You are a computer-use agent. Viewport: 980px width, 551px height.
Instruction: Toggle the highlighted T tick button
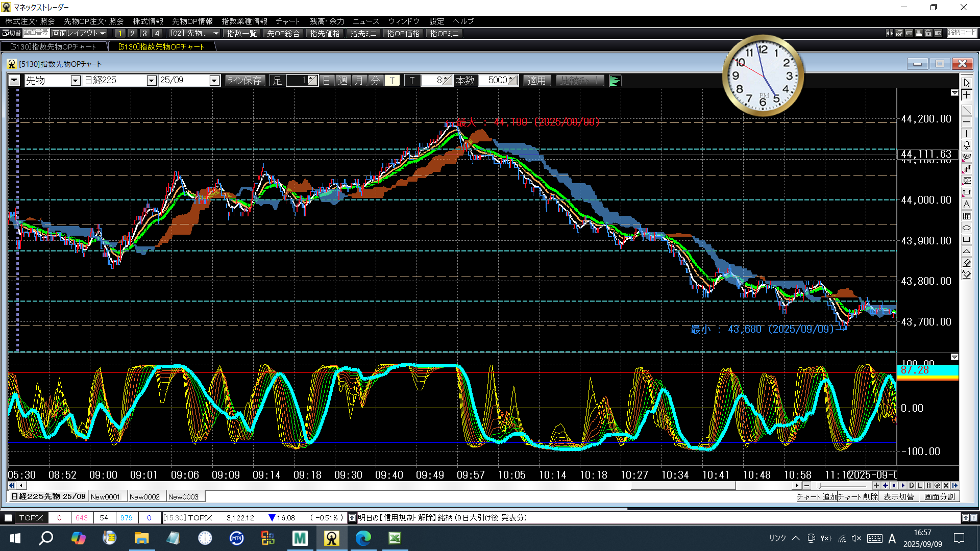click(392, 81)
